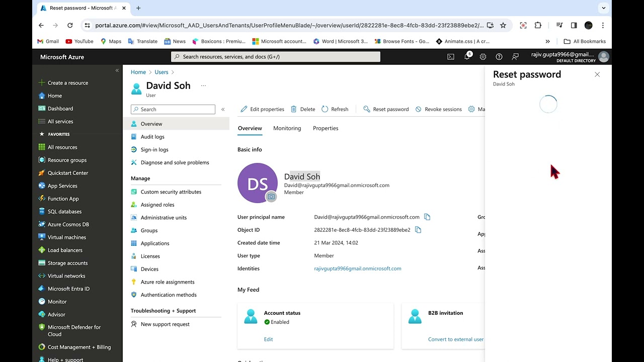The width and height of the screenshot is (644, 362).
Task: Show more bookmarks via chevron
Action: 547,41
